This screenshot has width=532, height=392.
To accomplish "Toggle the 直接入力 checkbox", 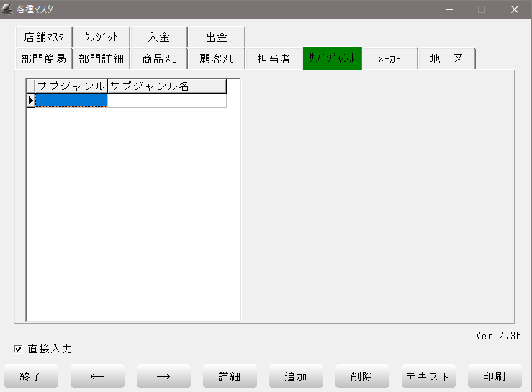I will click(x=18, y=349).
